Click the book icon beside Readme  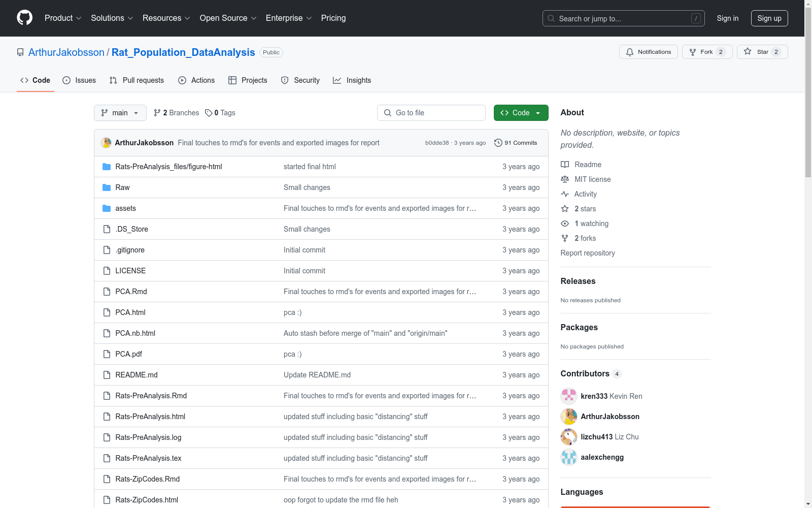click(565, 165)
